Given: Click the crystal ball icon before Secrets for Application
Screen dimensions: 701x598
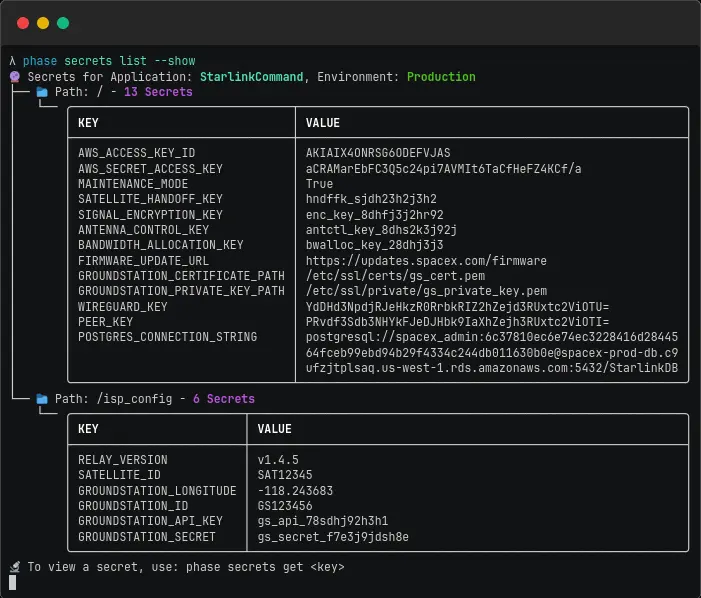Looking at the screenshot, I should pyautogui.click(x=15, y=77).
